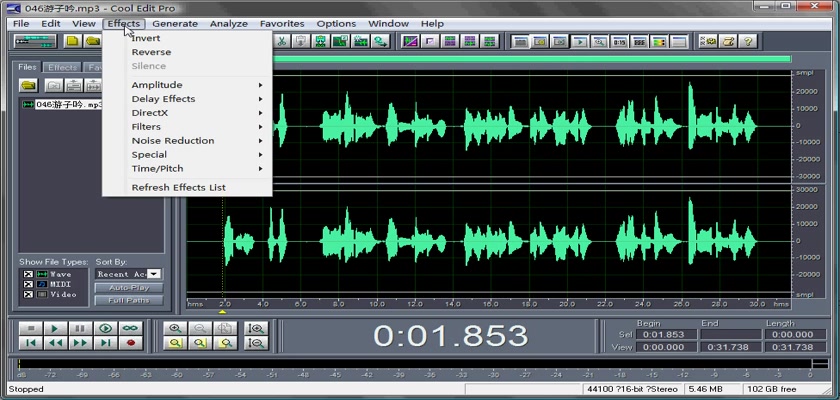Open the View menu
Image resolution: width=840 pixels, height=400 pixels.
click(84, 24)
